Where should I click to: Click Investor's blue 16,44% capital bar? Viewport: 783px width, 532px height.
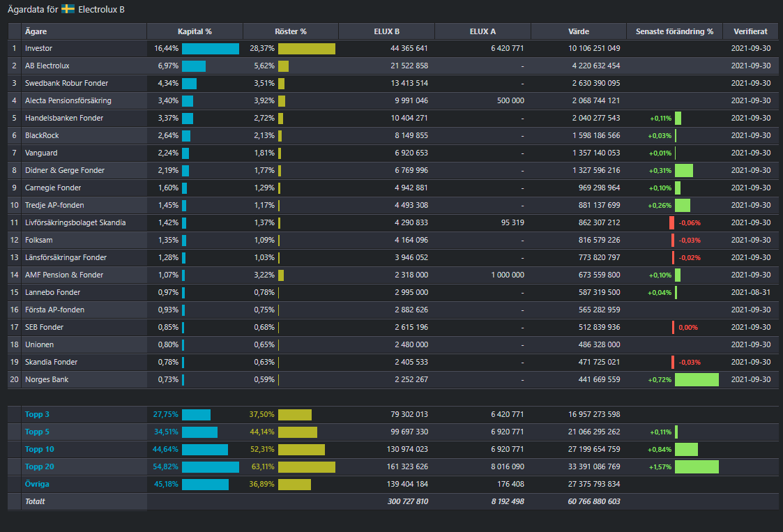tap(211, 48)
